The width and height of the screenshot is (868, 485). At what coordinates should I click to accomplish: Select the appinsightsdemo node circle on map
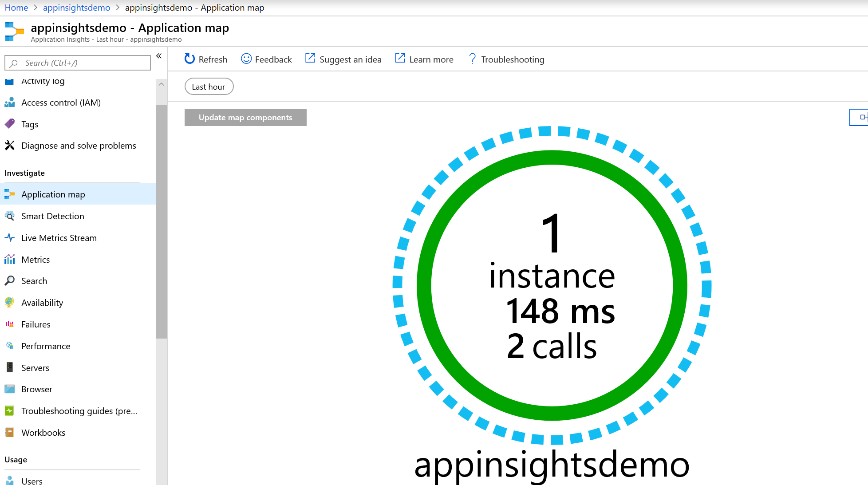(x=552, y=285)
